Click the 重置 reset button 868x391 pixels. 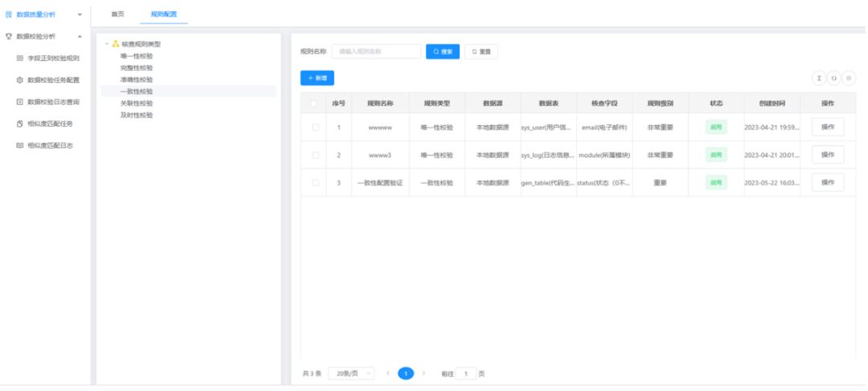click(481, 51)
